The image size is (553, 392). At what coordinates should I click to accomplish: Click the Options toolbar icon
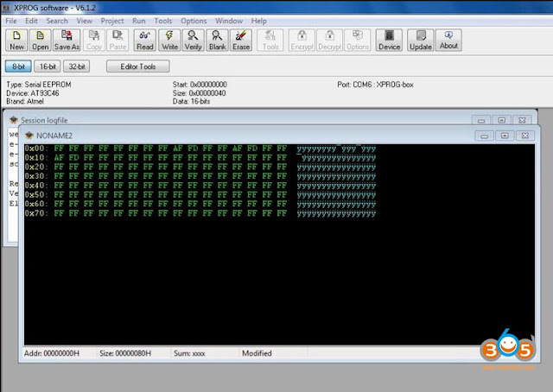[x=357, y=41]
